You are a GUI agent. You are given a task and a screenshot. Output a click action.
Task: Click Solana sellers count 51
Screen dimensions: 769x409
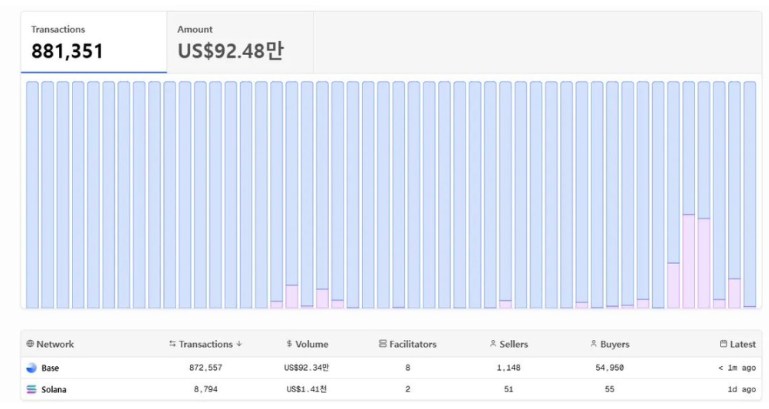tap(509, 389)
